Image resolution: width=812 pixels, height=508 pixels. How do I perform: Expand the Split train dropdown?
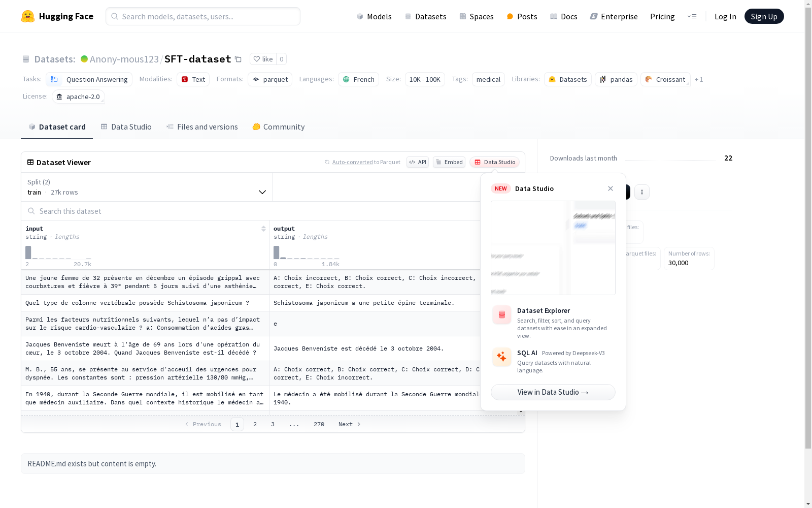pyautogui.click(x=147, y=187)
